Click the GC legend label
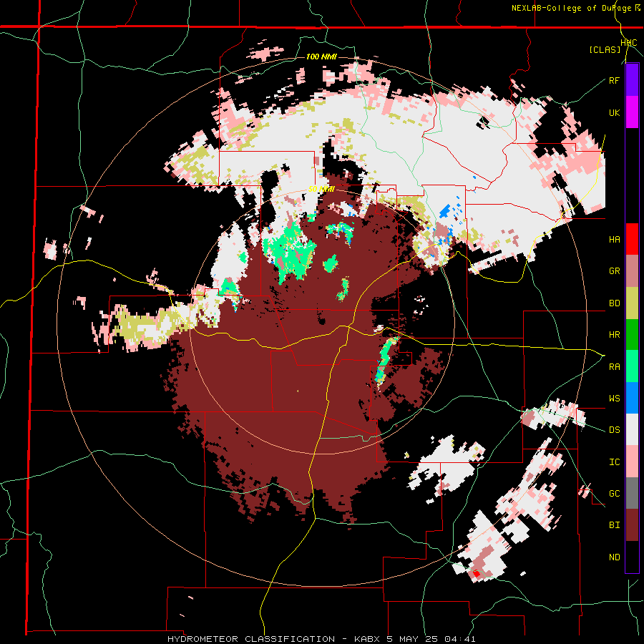 click(x=614, y=494)
